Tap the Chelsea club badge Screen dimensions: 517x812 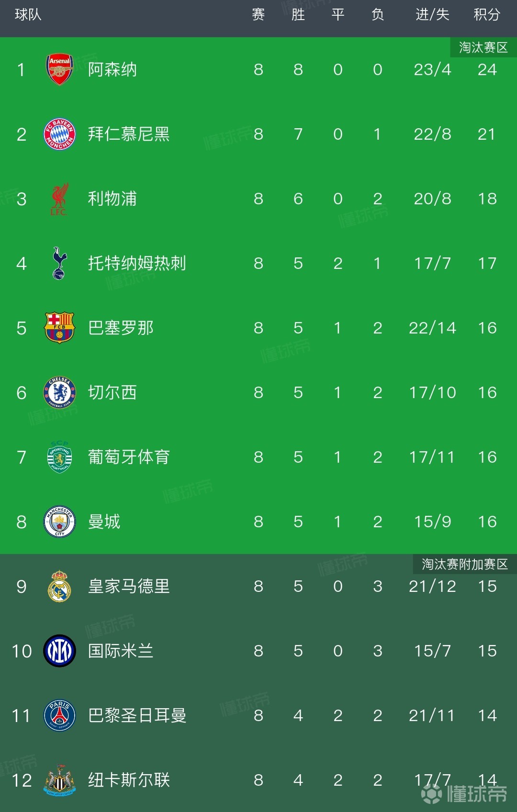(x=59, y=392)
